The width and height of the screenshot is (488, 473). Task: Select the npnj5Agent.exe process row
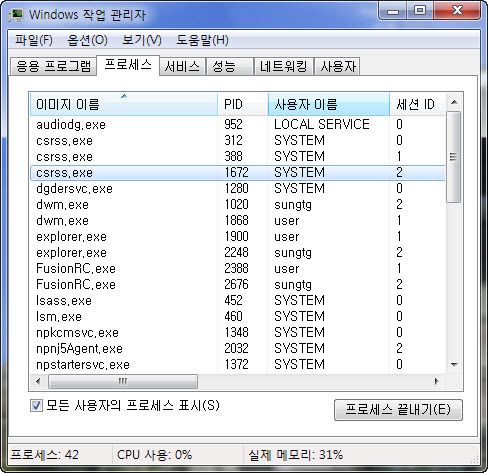[238, 349]
